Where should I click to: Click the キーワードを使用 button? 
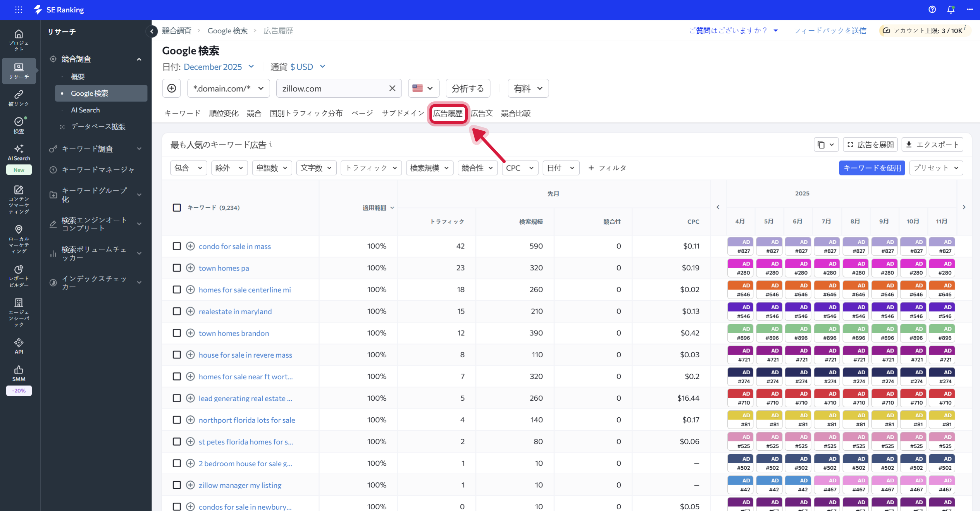[x=872, y=168]
